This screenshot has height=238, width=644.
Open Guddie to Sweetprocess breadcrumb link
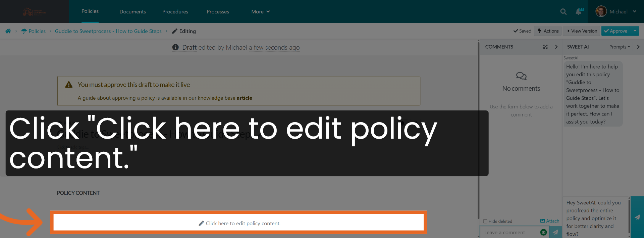(108, 31)
